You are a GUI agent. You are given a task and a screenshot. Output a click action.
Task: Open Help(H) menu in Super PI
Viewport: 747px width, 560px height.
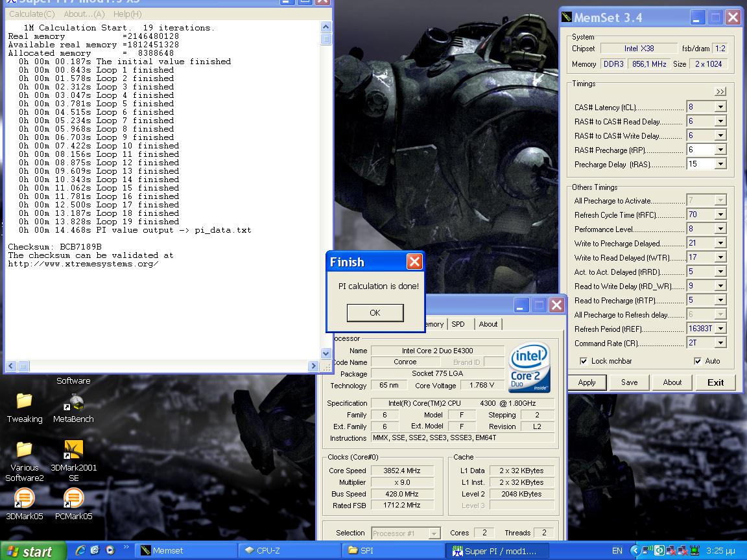coord(127,14)
